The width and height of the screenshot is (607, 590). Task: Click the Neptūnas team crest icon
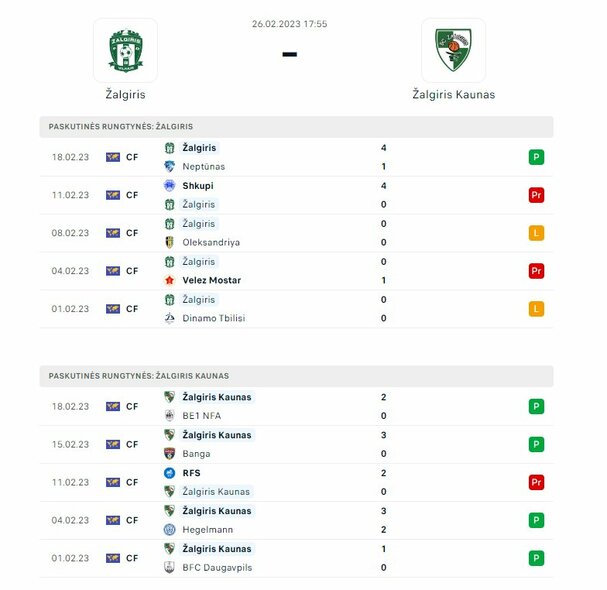pyautogui.click(x=170, y=166)
